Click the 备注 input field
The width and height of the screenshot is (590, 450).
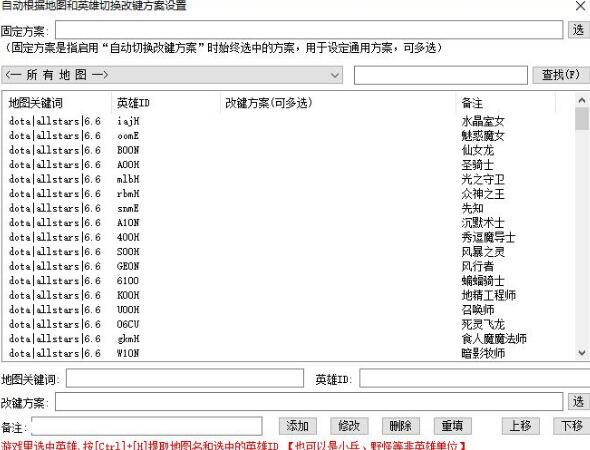coord(147,426)
